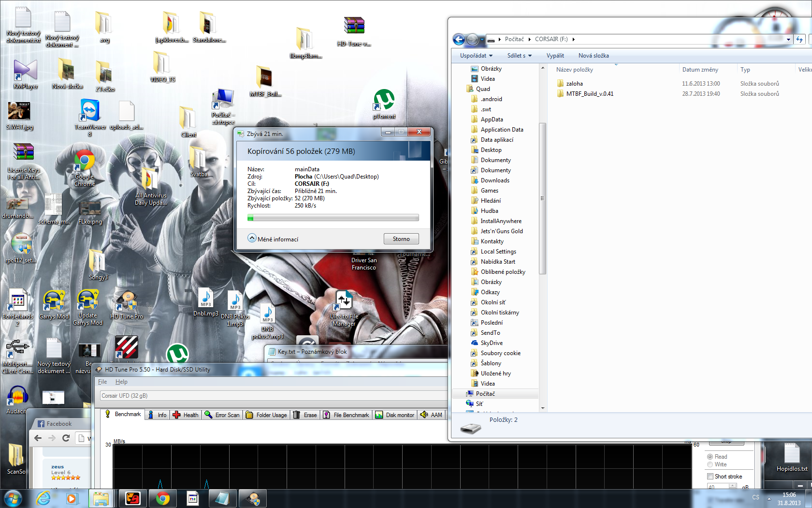This screenshot has width=812, height=508.
Task: Open the Benchmark tab in HD Tune
Action: click(x=123, y=415)
